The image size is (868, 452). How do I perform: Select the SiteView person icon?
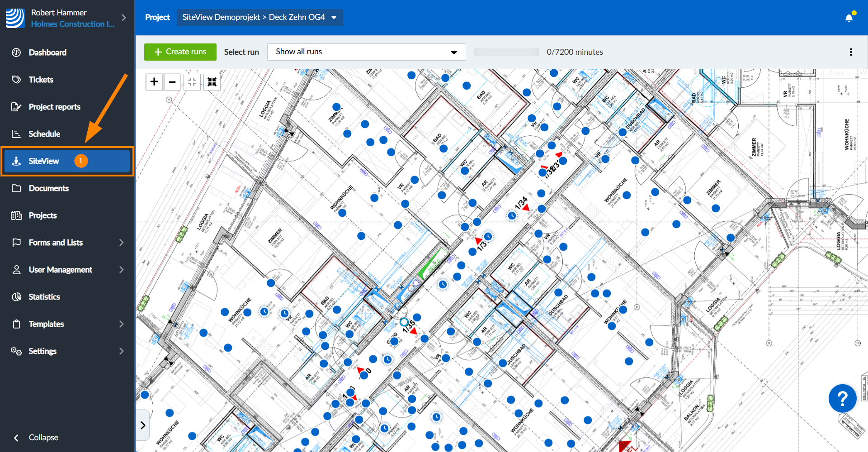coord(16,161)
